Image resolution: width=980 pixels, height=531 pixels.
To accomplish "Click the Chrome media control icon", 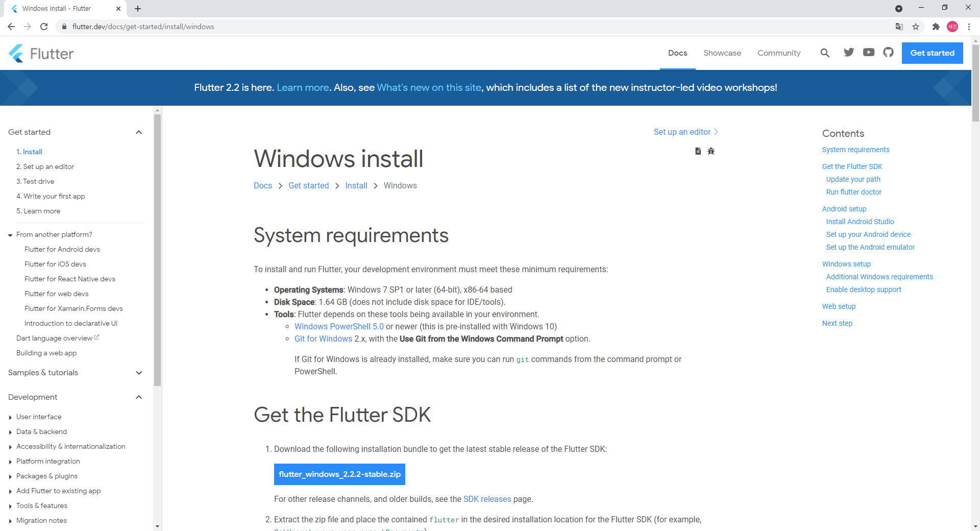I will pos(899,9).
